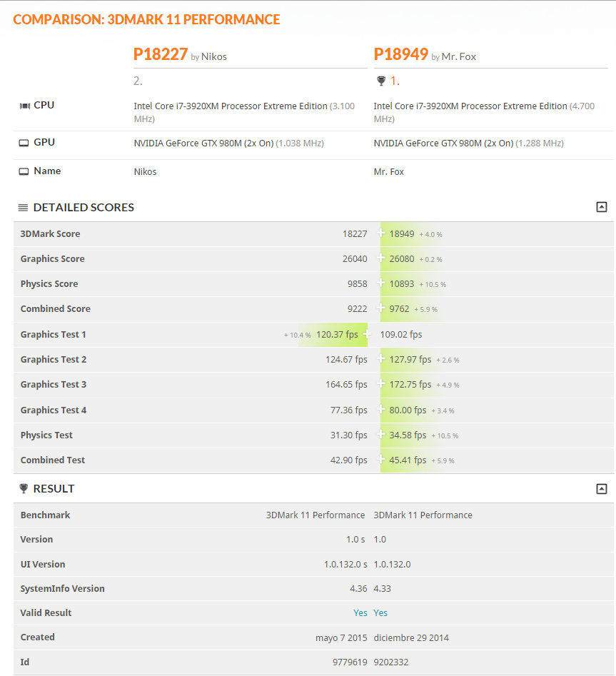Click the trophy icon beside the Result heading
This screenshot has width=616, height=676.
(24, 489)
